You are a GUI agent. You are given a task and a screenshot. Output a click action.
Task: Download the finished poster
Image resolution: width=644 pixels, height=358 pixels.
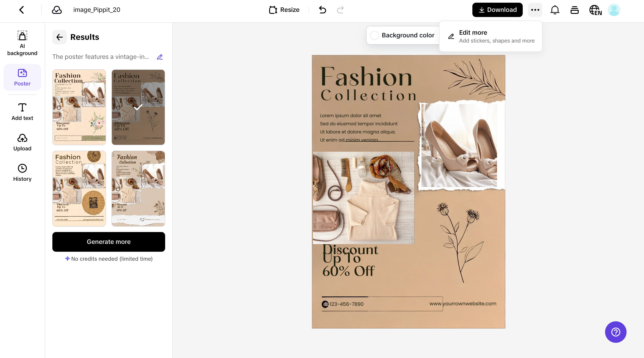coord(497,10)
